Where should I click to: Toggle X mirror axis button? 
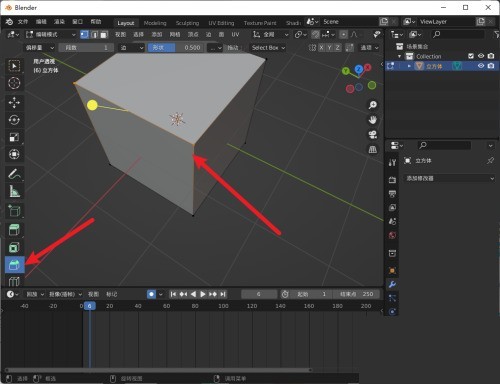[x=321, y=48]
